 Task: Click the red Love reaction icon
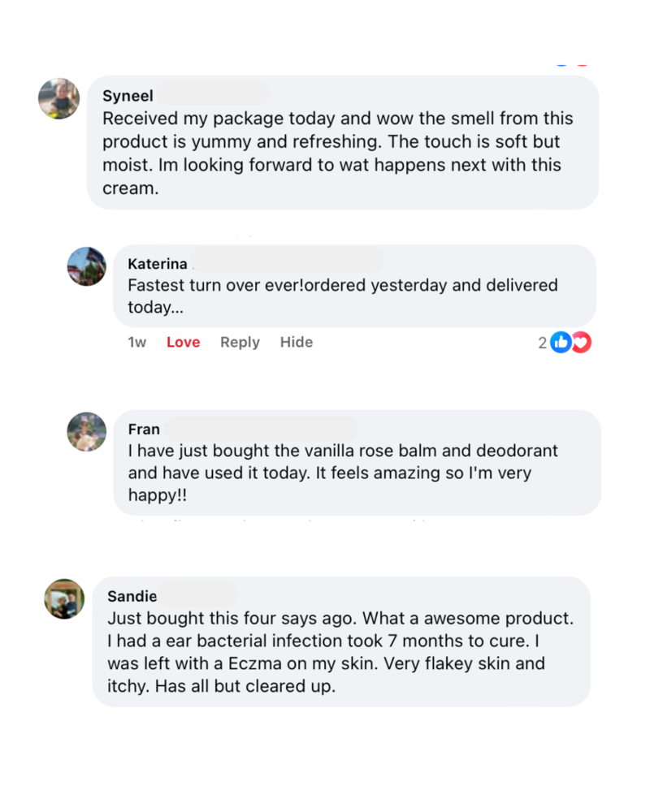(580, 342)
